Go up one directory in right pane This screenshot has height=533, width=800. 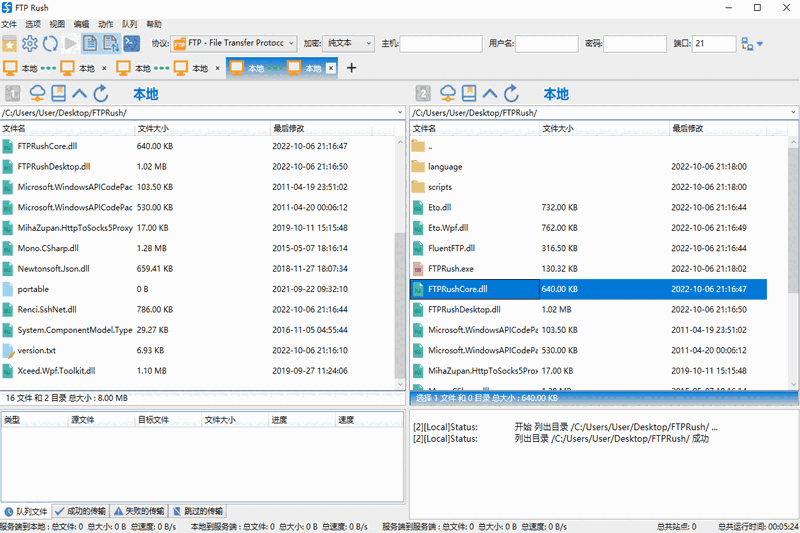[x=490, y=94]
